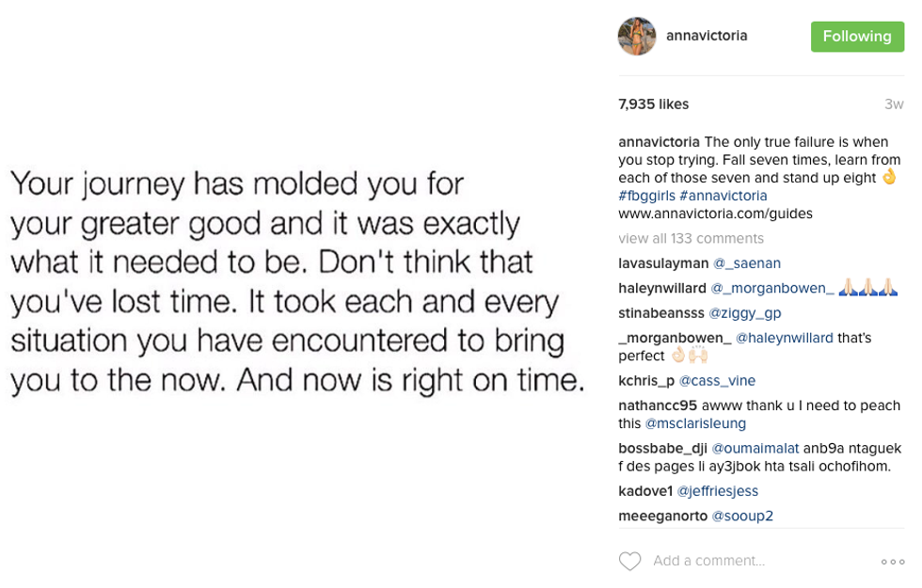Click annavictoria's profile avatar

tap(637, 37)
